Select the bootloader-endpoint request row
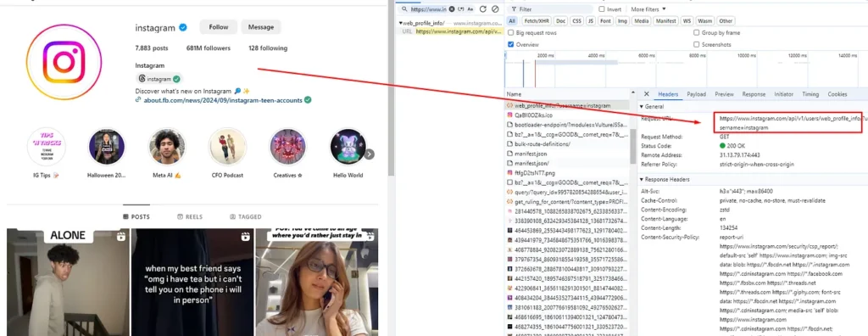This screenshot has height=336, width=868. pos(567,125)
